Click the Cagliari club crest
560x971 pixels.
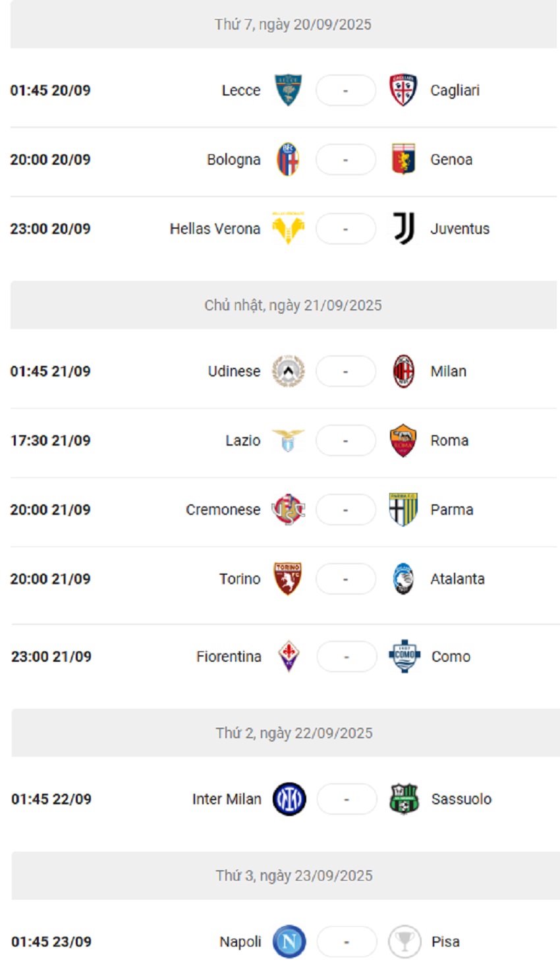[x=404, y=90]
